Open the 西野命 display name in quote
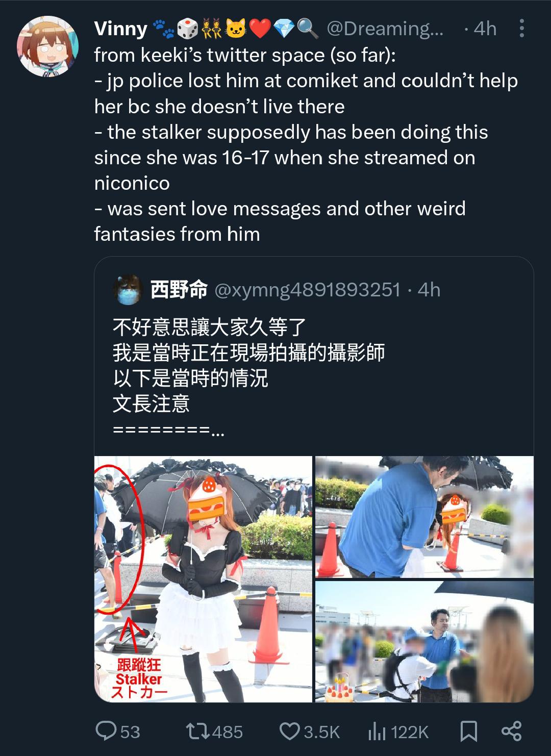 pos(179,289)
